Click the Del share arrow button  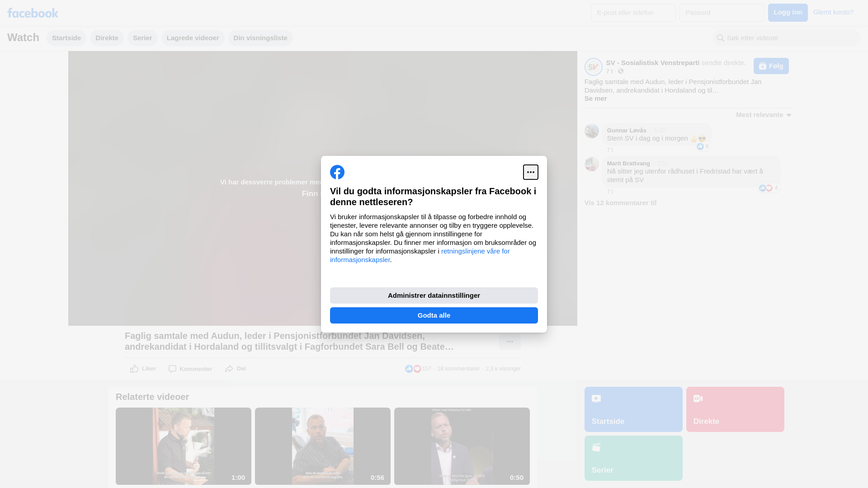click(235, 369)
